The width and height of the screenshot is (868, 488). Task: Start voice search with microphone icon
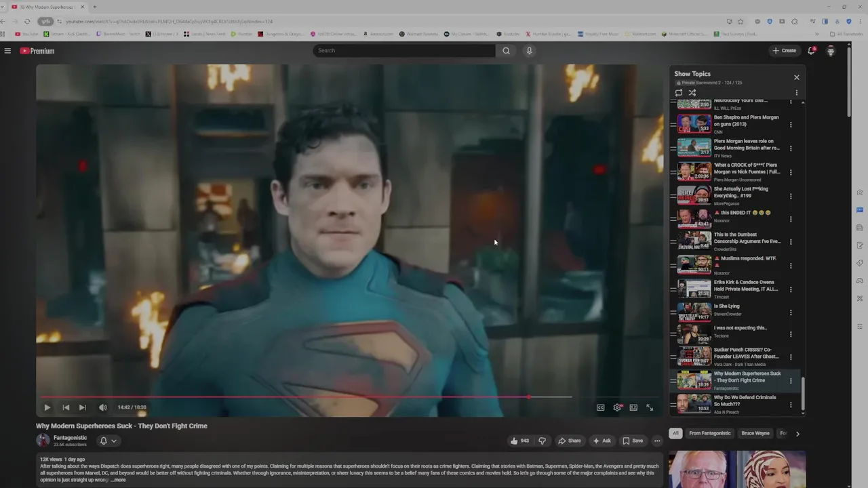(530, 51)
